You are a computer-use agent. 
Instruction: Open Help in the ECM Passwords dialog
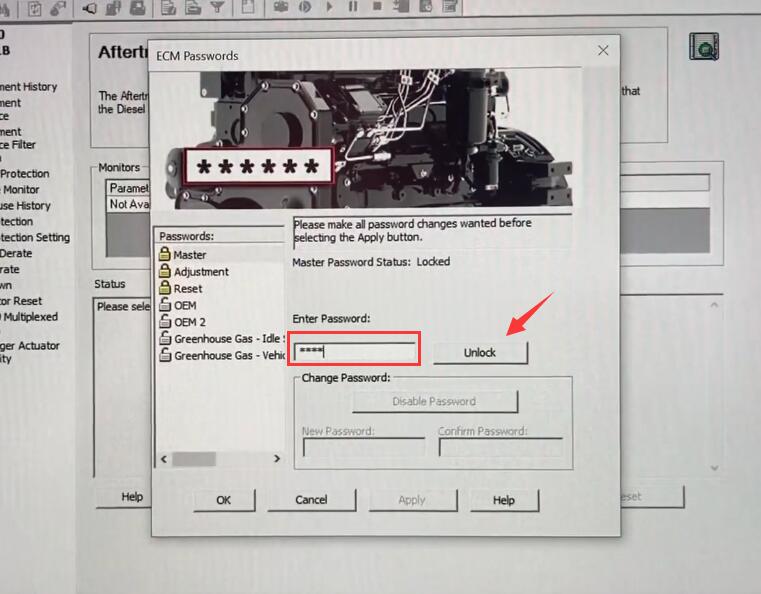point(504,500)
